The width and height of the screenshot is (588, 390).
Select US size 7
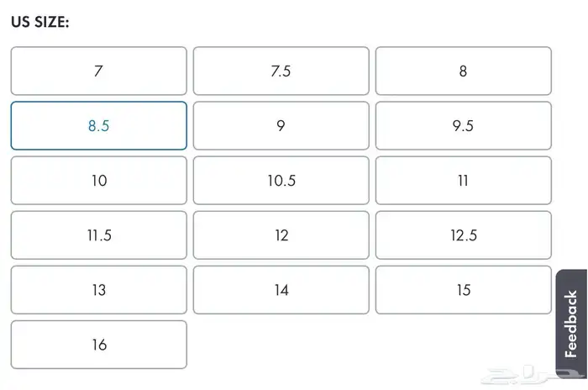98,71
